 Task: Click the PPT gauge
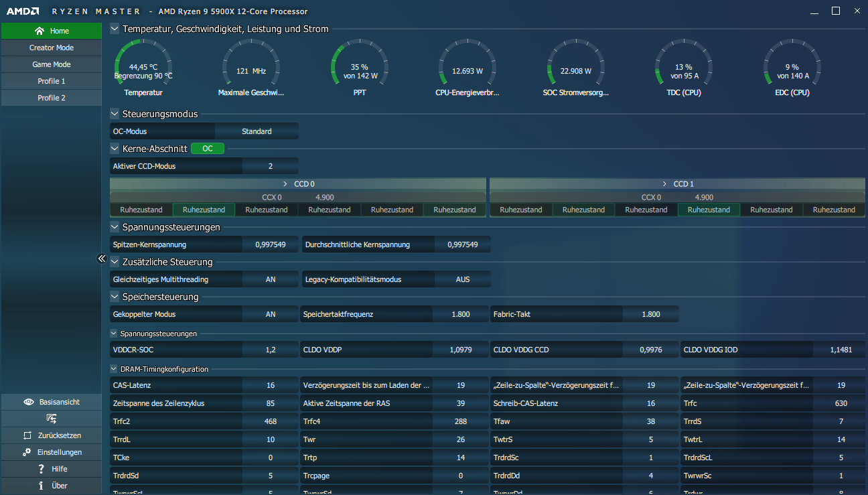click(x=360, y=68)
